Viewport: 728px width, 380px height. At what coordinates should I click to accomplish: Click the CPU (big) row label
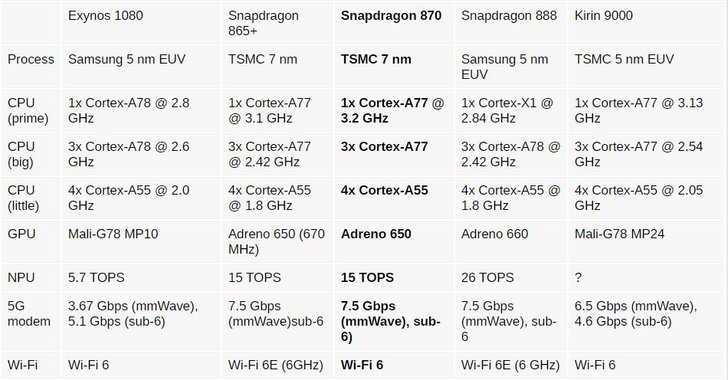pyautogui.click(x=21, y=154)
